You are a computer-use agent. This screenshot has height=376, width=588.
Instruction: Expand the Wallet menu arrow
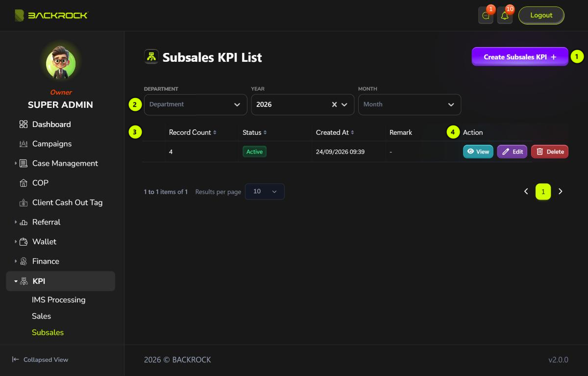[x=16, y=242]
